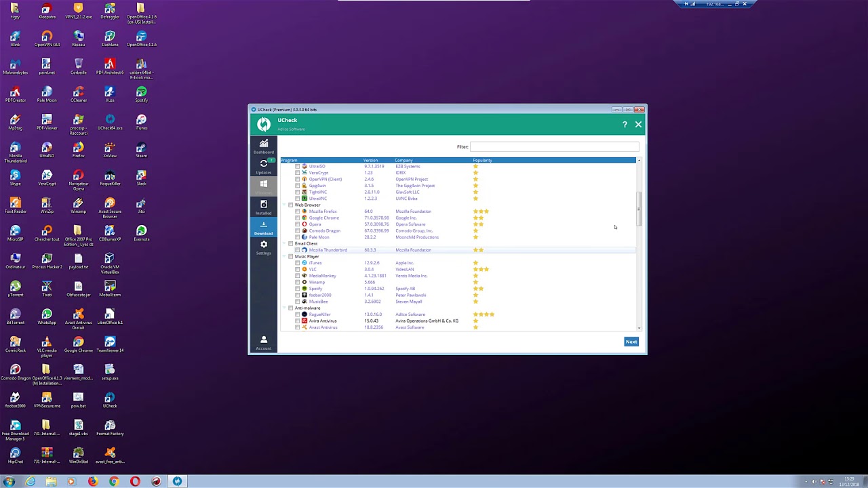Click the UCheck logo icon
The width and height of the screenshot is (868, 488).
coord(264,124)
